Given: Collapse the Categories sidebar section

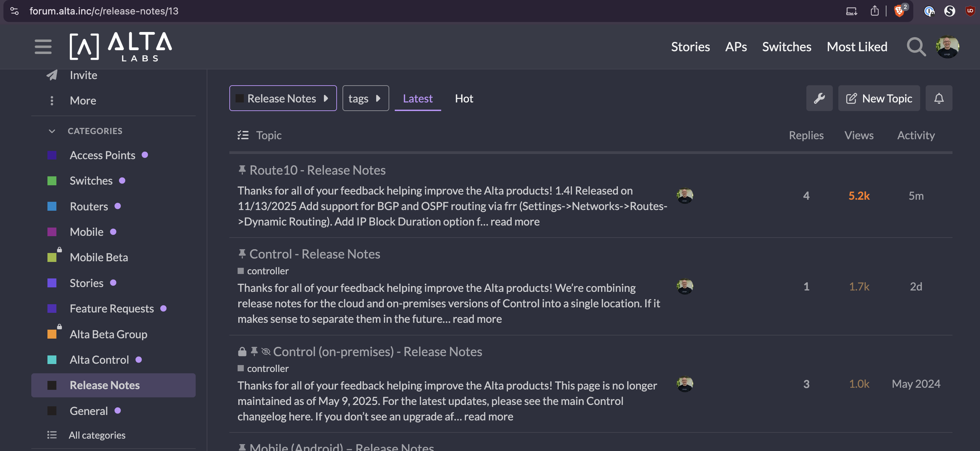Looking at the screenshot, I should (x=52, y=131).
